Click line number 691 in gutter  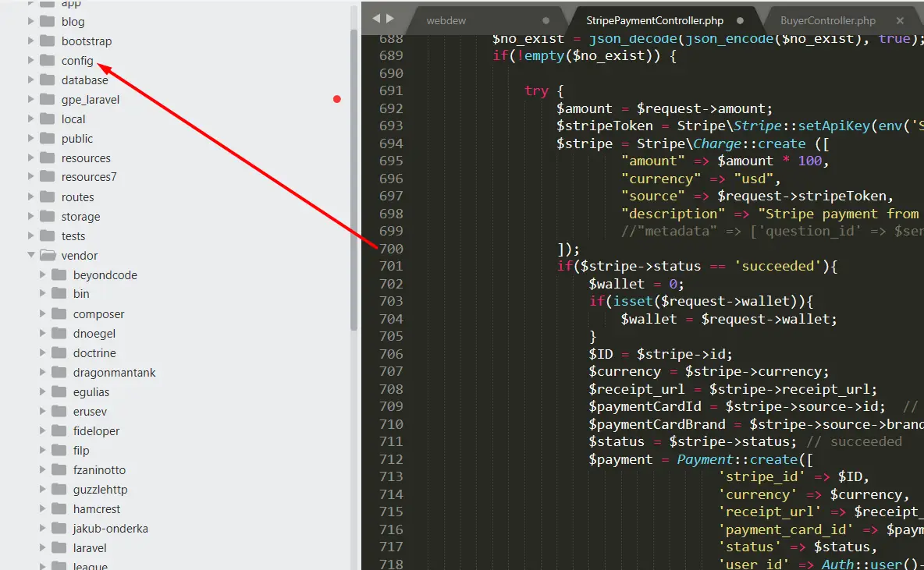pyautogui.click(x=391, y=90)
